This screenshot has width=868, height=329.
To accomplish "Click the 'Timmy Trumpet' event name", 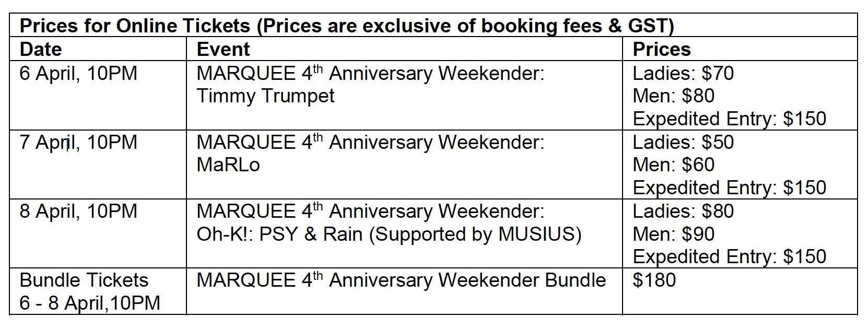I will coord(265,96).
